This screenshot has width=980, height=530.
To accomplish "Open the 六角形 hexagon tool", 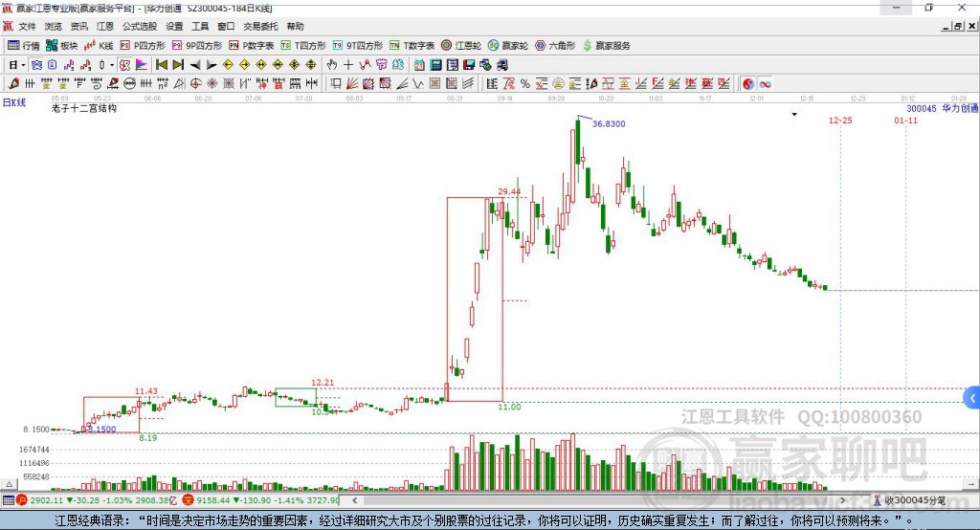I will tap(555, 46).
